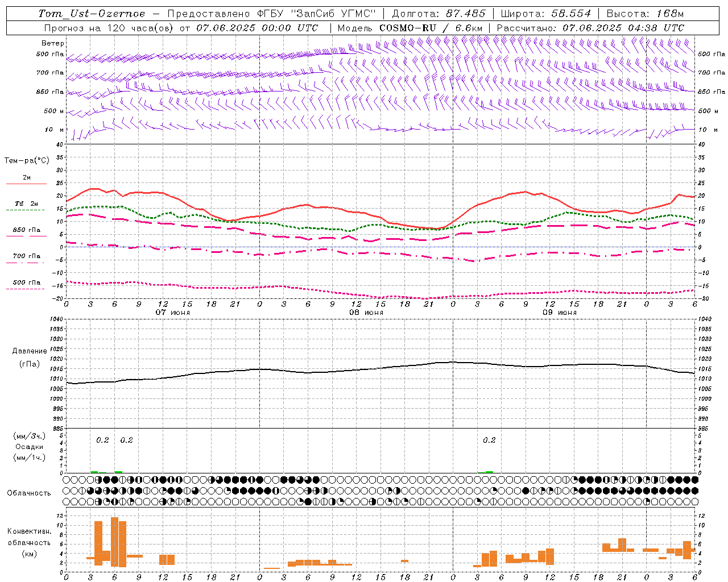Click the 07 июня date label
Screen dimensions: 728x582
[x=173, y=313]
